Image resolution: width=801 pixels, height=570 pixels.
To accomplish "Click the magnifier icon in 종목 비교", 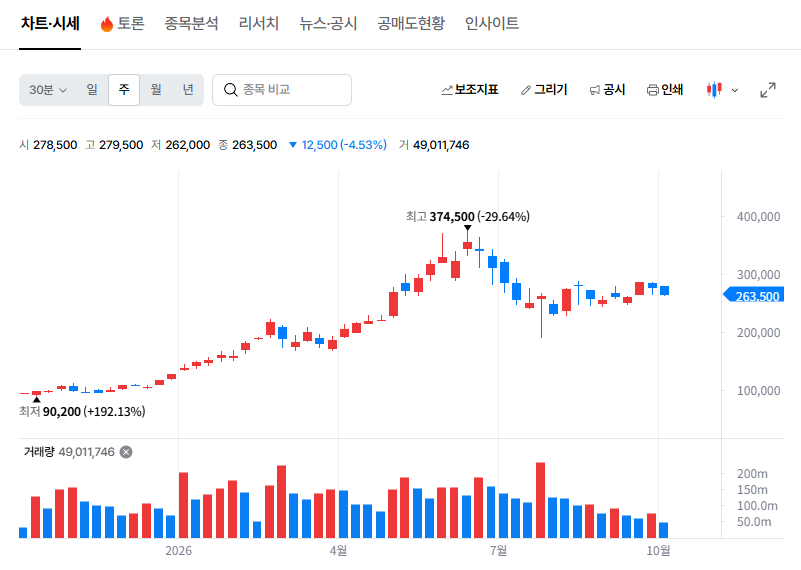I will tap(231, 90).
